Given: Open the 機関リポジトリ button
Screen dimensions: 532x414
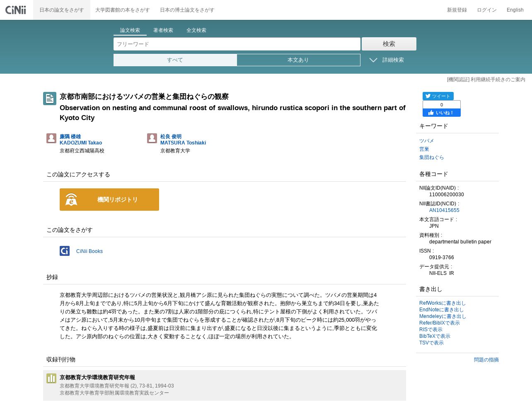Looking at the screenshot, I should 109,200.
